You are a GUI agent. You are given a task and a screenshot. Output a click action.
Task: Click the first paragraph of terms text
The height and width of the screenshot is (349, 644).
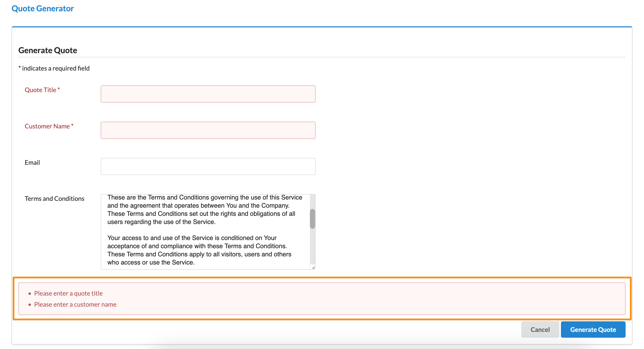[201, 210]
